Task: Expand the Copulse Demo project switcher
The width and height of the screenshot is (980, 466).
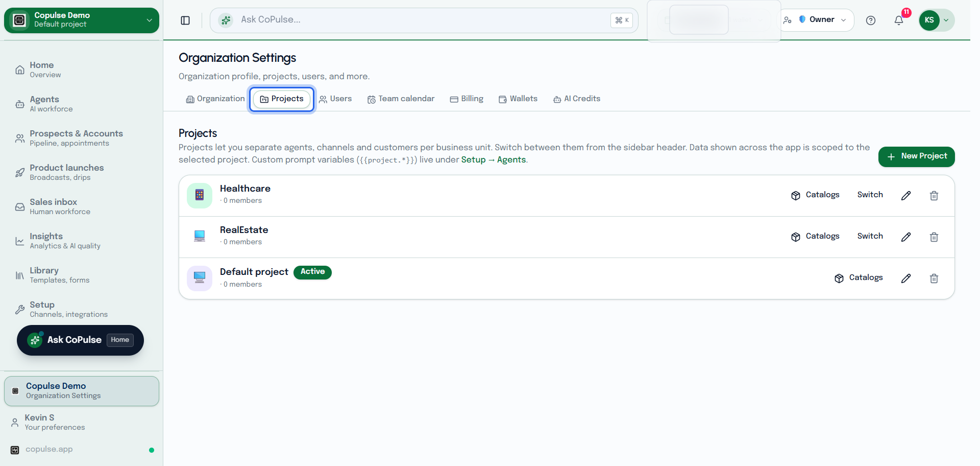Action: pyautogui.click(x=82, y=20)
